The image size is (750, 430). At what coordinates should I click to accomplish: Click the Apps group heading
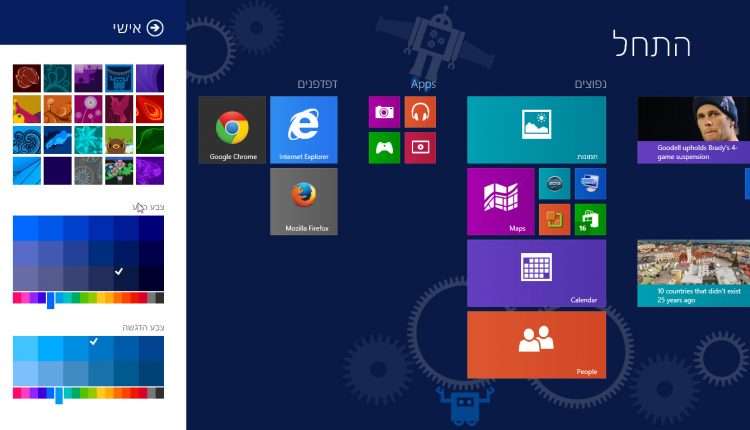423,84
